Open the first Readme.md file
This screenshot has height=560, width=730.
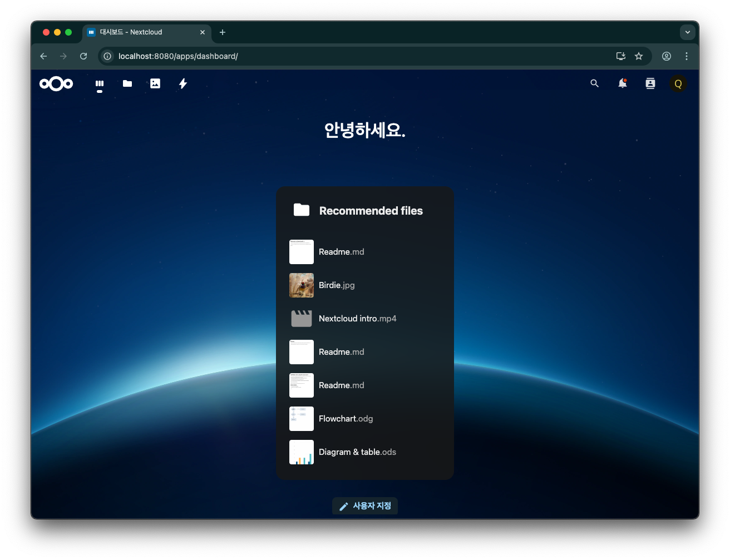coord(365,252)
